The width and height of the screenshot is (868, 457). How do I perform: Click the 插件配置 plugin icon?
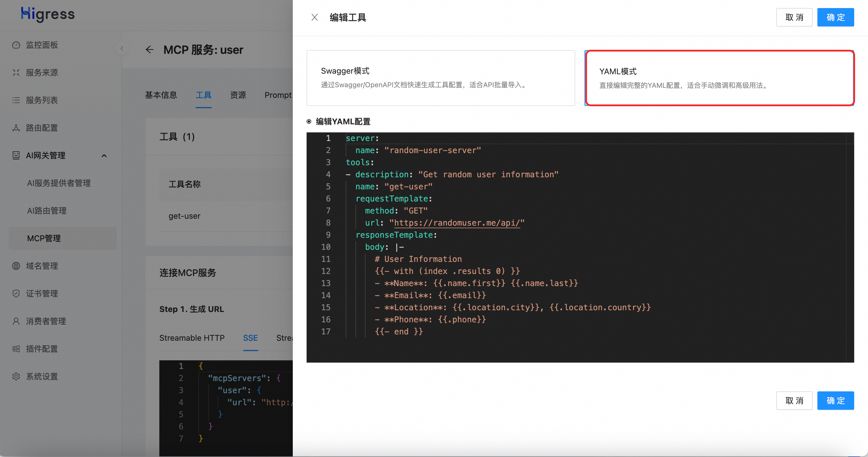pyautogui.click(x=16, y=349)
